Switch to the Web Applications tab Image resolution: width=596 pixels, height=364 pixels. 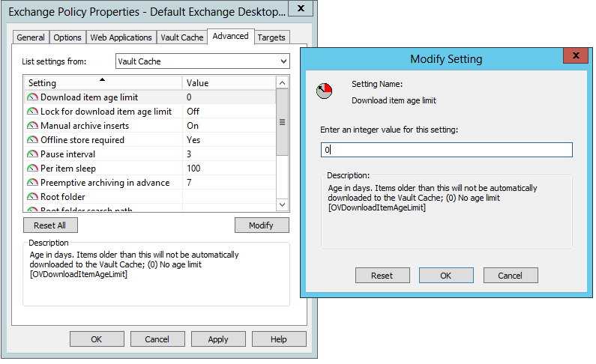pyautogui.click(x=121, y=37)
